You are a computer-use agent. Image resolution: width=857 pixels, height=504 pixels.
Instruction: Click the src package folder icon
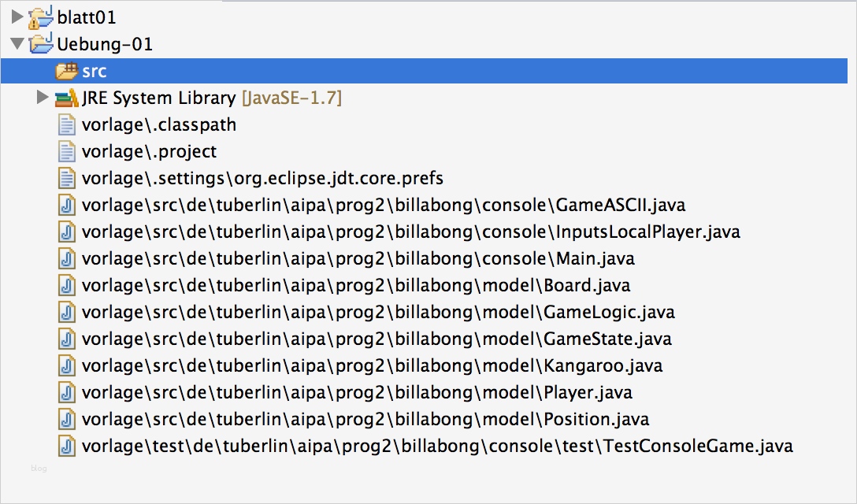pyautogui.click(x=66, y=72)
